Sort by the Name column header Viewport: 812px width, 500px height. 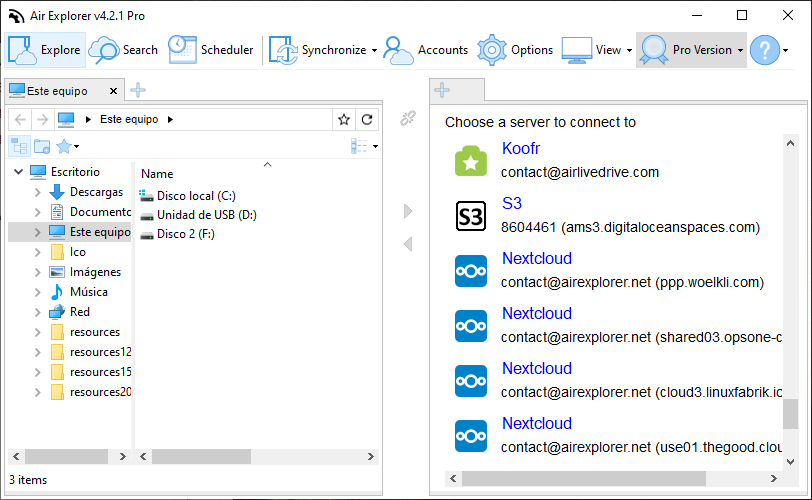tap(157, 174)
